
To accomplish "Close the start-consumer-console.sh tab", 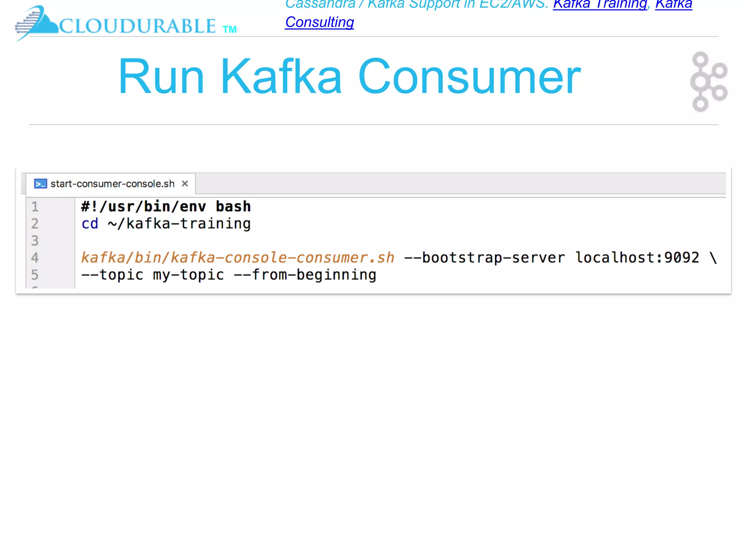I will pyautogui.click(x=185, y=184).
